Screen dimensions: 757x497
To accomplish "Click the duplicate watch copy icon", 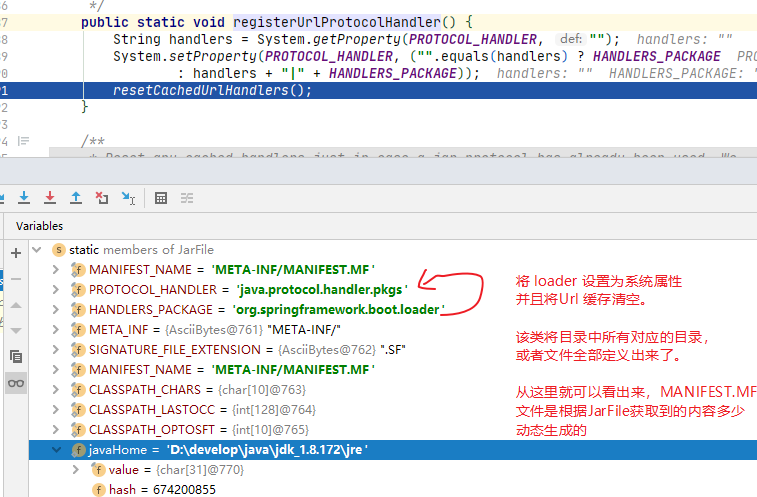I will [16, 356].
